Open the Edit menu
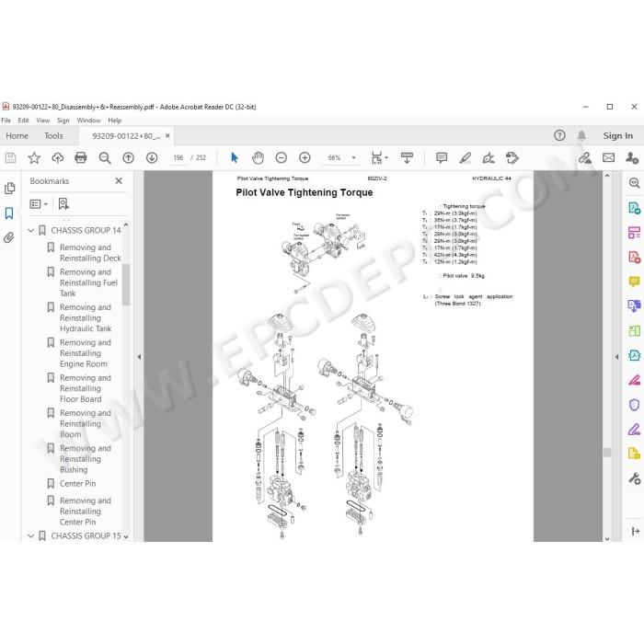This screenshot has width=644, height=644. pyautogui.click(x=23, y=121)
